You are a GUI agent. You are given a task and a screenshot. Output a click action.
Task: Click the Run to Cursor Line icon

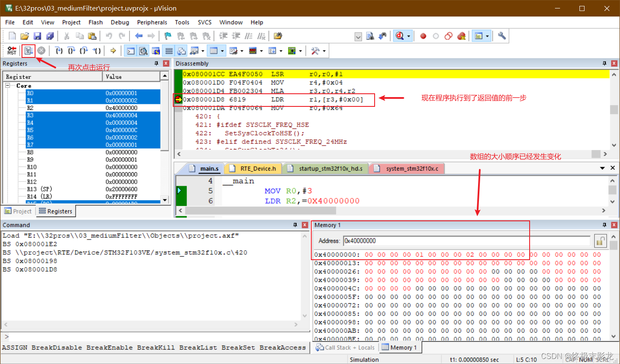[97, 51]
